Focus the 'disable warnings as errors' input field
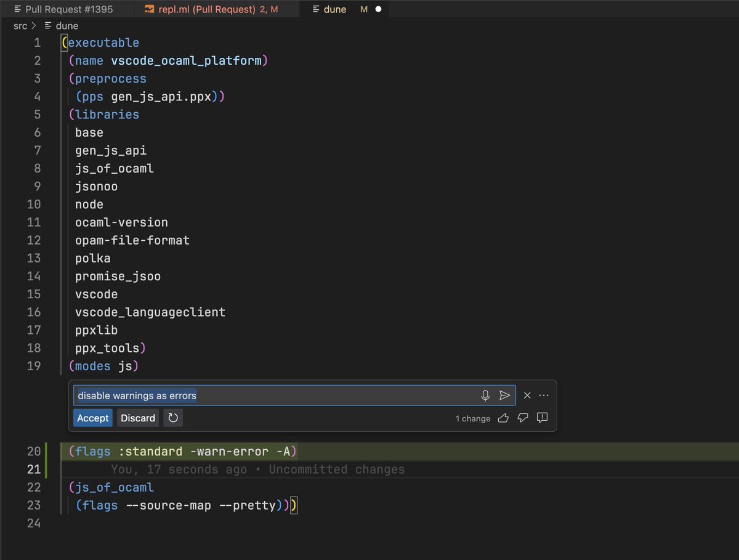This screenshot has width=739, height=560. (x=246, y=395)
